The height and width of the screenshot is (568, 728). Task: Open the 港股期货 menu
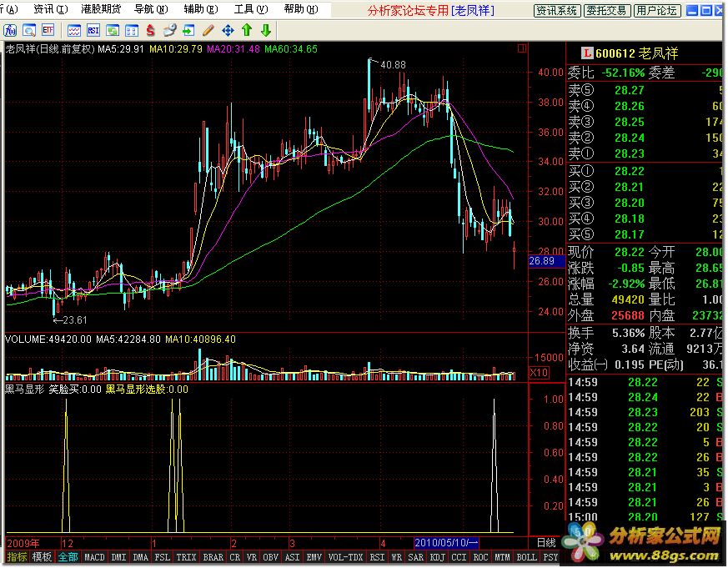(101, 9)
